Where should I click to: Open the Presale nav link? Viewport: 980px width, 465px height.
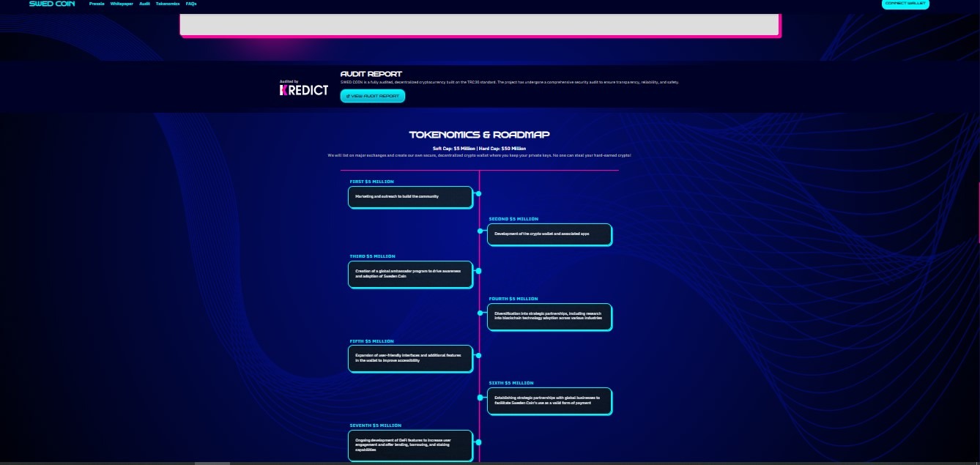point(97,4)
